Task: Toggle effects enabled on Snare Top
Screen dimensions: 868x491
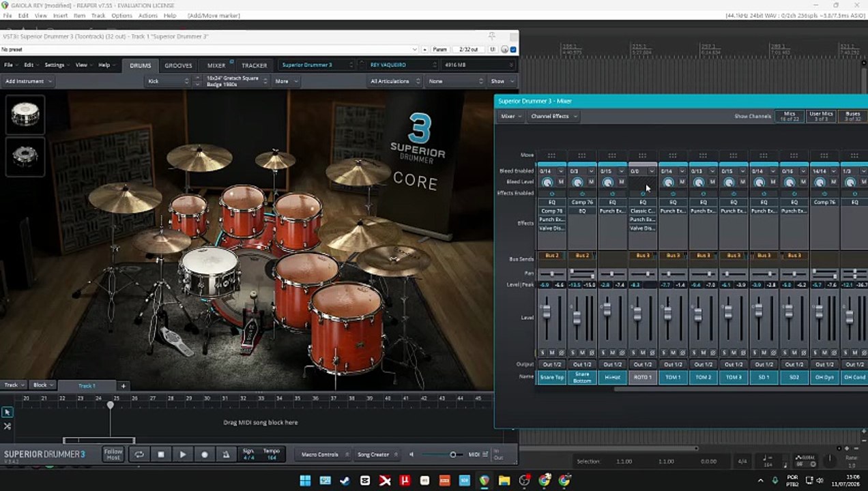Action: pyautogui.click(x=551, y=194)
